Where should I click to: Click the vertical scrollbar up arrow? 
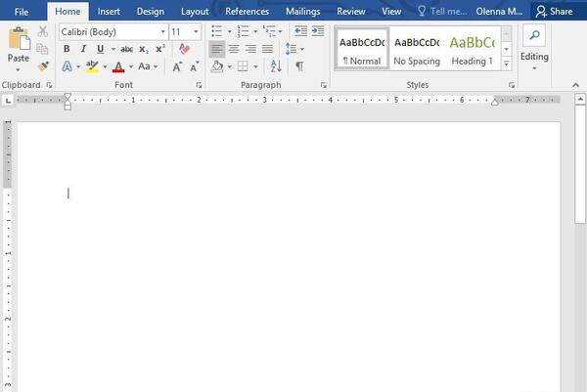[x=580, y=99]
